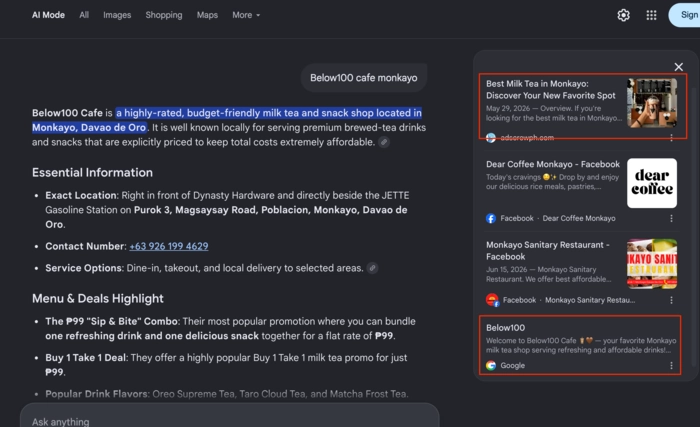
Task: Click the Below100 cafe monkayo query bubble
Action: coord(364,78)
